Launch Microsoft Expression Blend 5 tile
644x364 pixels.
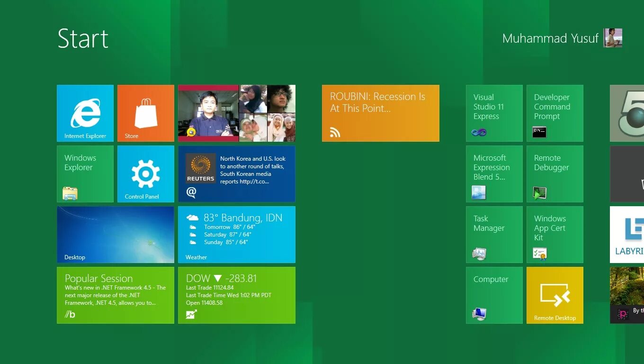click(x=494, y=174)
